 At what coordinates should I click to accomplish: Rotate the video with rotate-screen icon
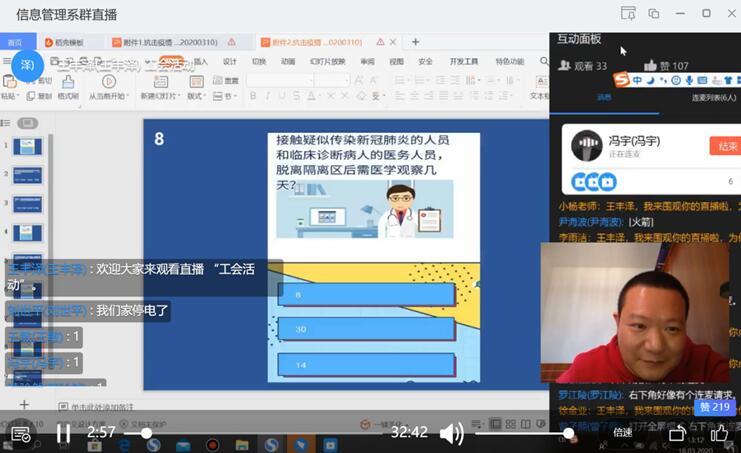click(x=678, y=433)
